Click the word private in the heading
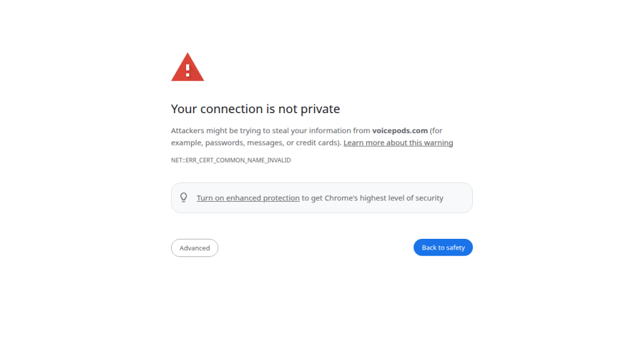 321,109
